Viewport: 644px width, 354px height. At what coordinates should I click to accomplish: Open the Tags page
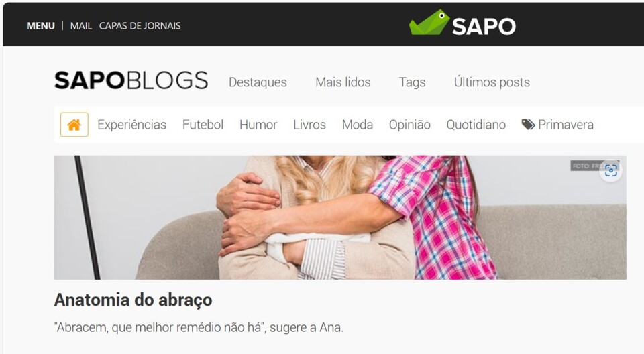tap(413, 82)
